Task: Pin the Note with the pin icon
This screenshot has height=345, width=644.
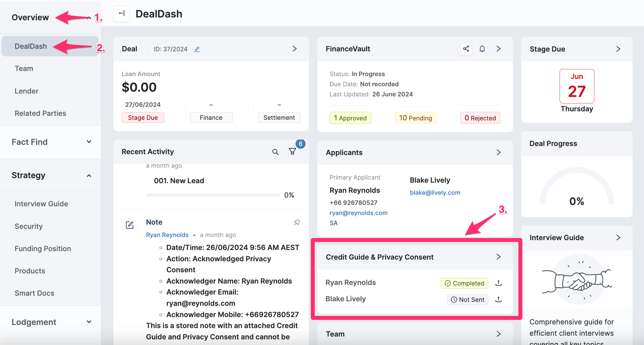Action: click(297, 222)
